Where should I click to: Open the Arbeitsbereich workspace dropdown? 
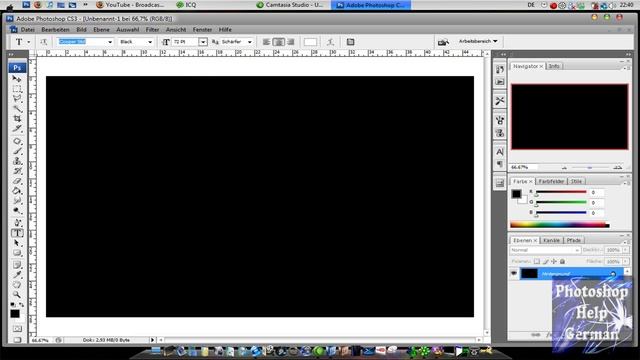(478, 41)
